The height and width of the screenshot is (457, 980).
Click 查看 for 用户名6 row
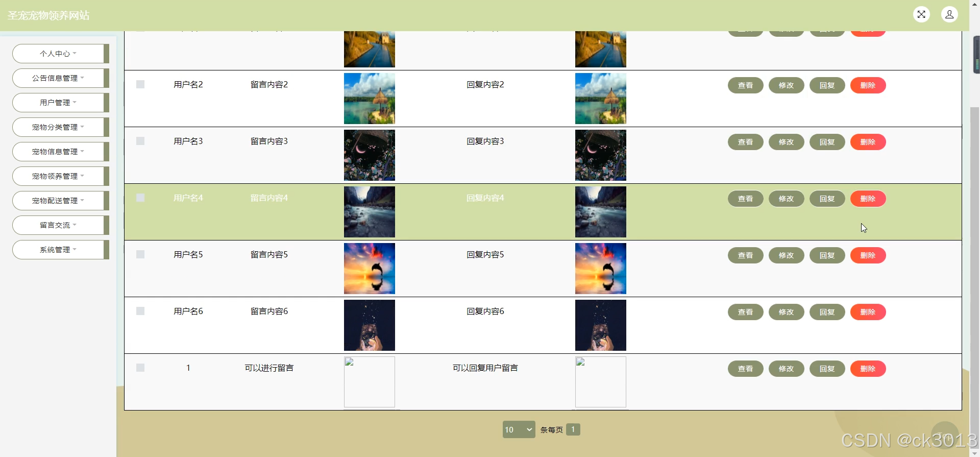point(745,312)
